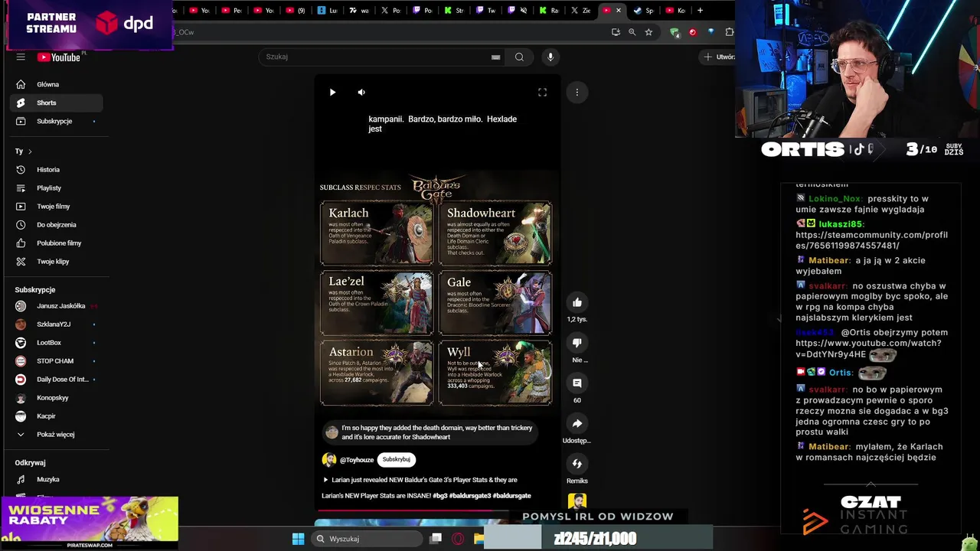Go to Główna in the sidebar

[57, 84]
